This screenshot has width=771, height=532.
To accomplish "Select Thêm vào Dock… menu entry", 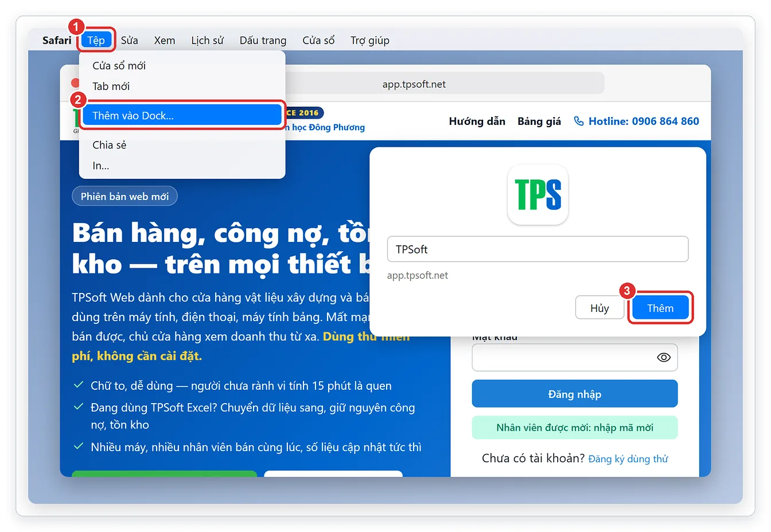I will pos(182,116).
